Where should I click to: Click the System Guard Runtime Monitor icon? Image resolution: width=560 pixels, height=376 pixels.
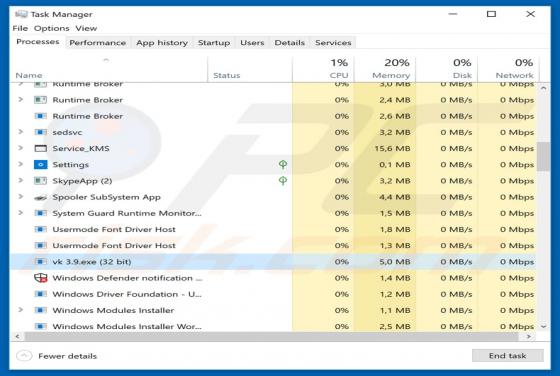pos(40,213)
